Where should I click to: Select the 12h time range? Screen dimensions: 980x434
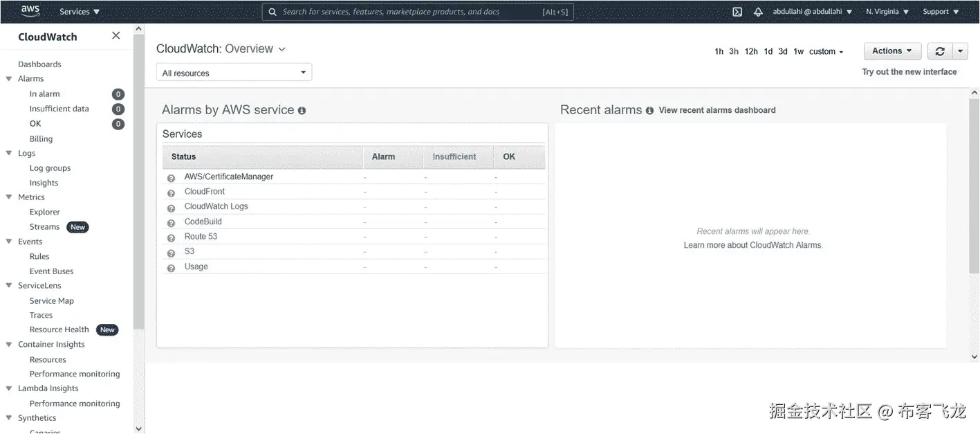[x=751, y=52]
